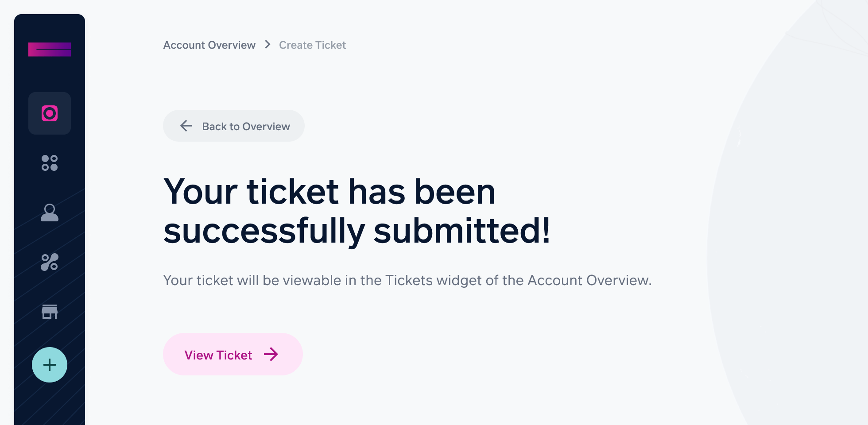The width and height of the screenshot is (868, 425).
Task: Open the pink circle overview sidebar icon
Action: (50, 113)
